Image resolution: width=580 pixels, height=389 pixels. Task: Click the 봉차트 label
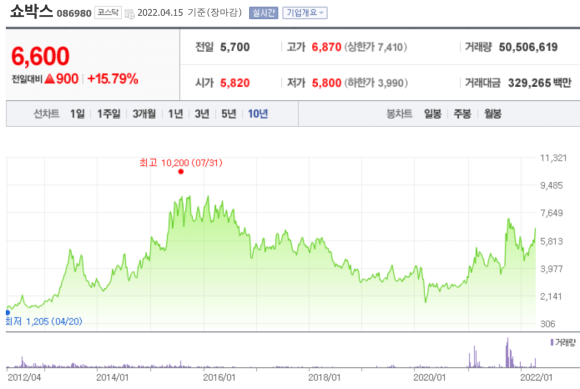click(399, 114)
